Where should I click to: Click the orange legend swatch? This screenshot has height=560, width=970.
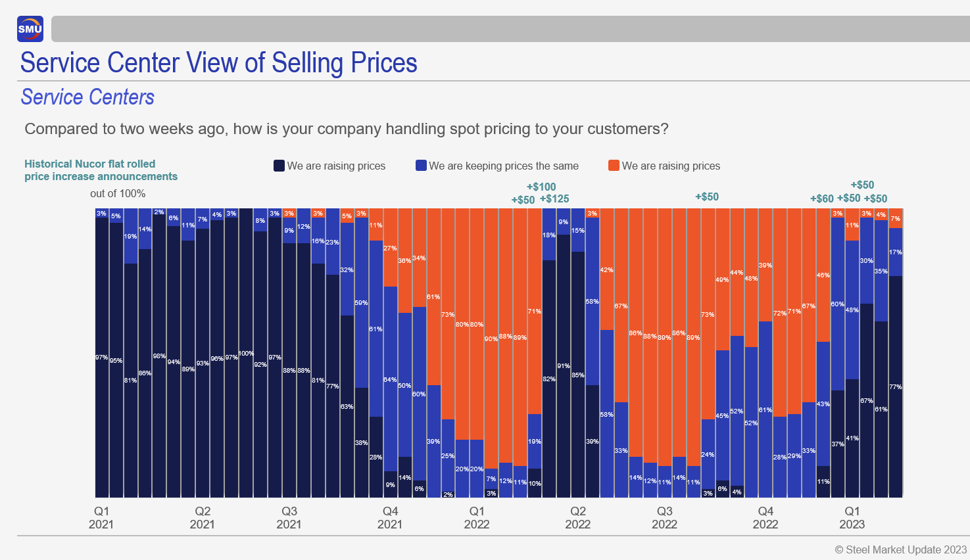click(x=614, y=166)
